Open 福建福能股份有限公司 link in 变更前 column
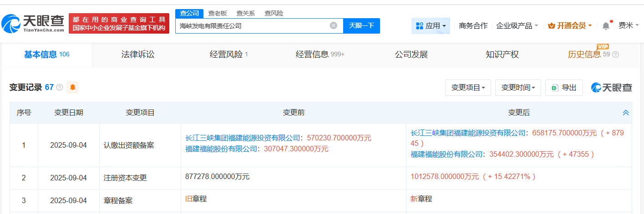 coord(221,149)
